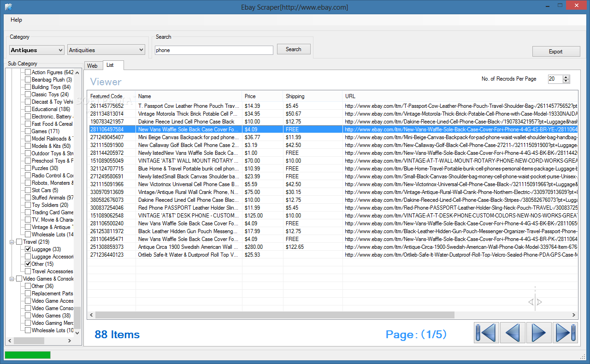Sort by the Featured Code column header
590x364 pixels.
coord(111,96)
